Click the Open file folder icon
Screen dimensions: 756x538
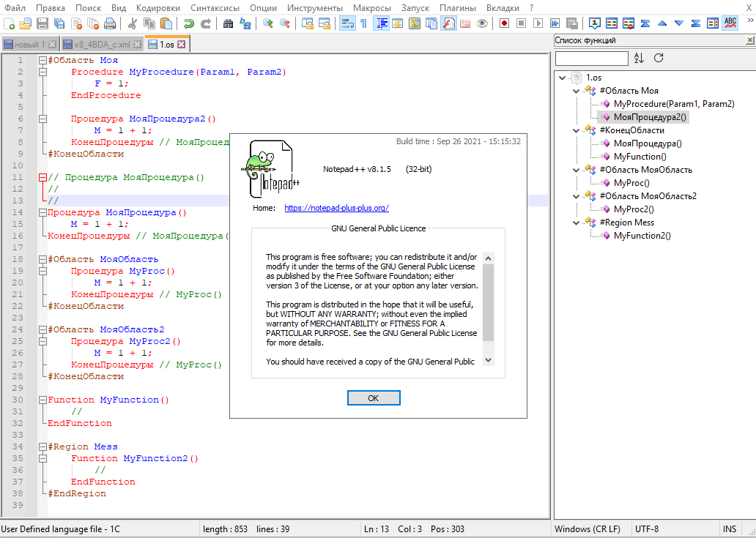pyautogui.click(x=25, y=23)
